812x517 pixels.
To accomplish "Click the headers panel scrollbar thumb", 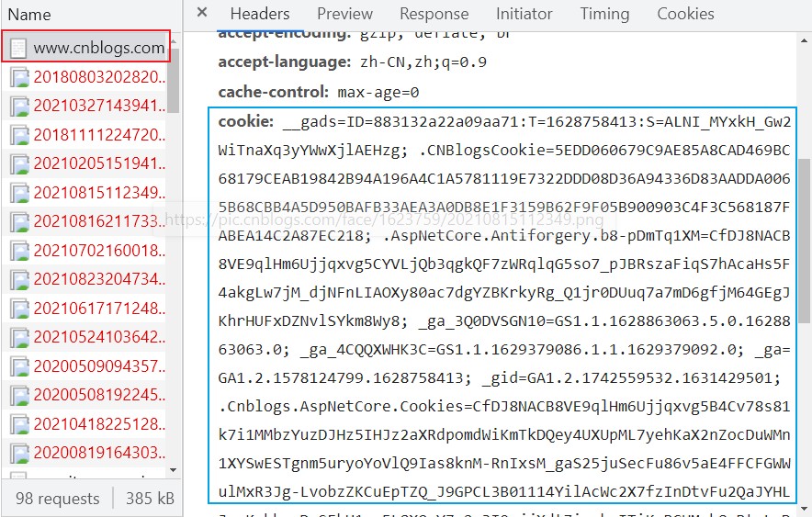I will pos(805,241).
